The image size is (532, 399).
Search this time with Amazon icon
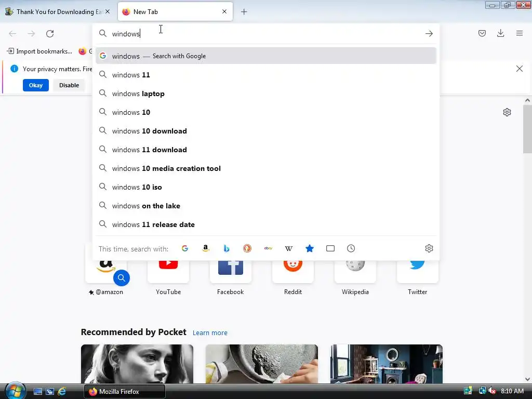pos(206,248)
